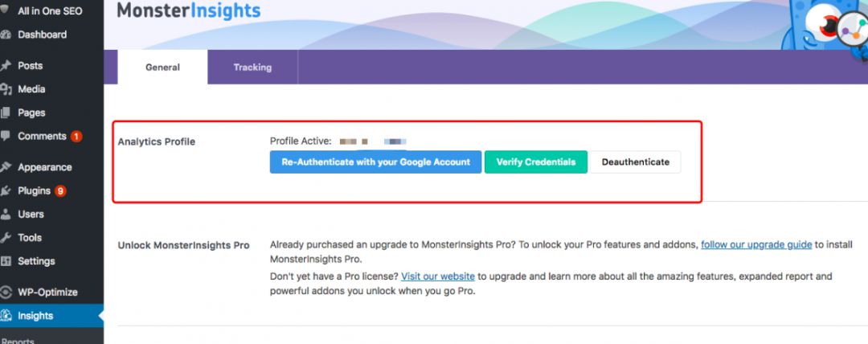Image resolution: width=868 pixels, height=344 pixels.
Task: Open the follow our upgrade guide link
Action: [x=756, y=245]
